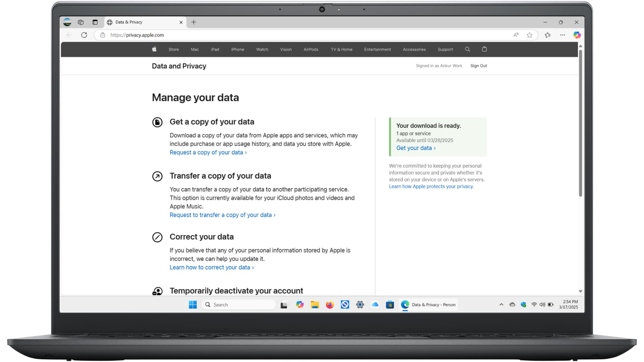Viewport: 644px width, 362px height.
Task: Open File Explorer from the taskbar
Action: (x=315, y=305)
